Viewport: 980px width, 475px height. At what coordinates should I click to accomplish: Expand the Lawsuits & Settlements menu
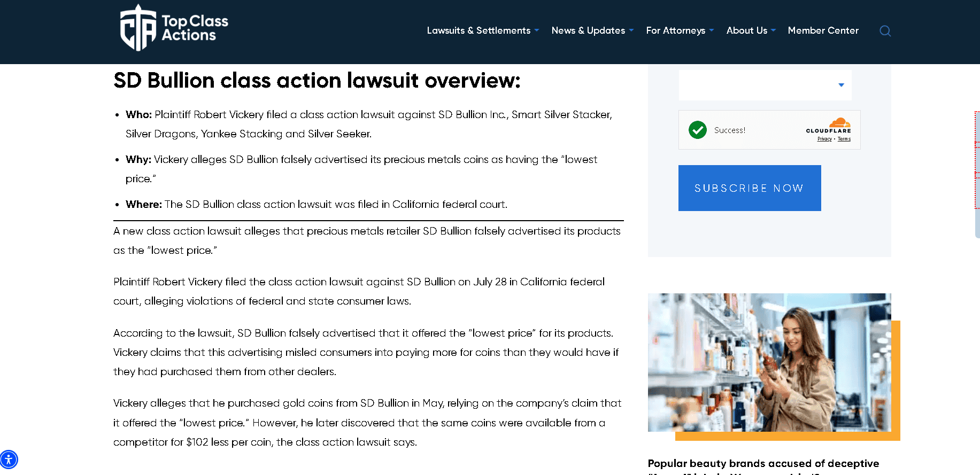(x=483, y=30)
